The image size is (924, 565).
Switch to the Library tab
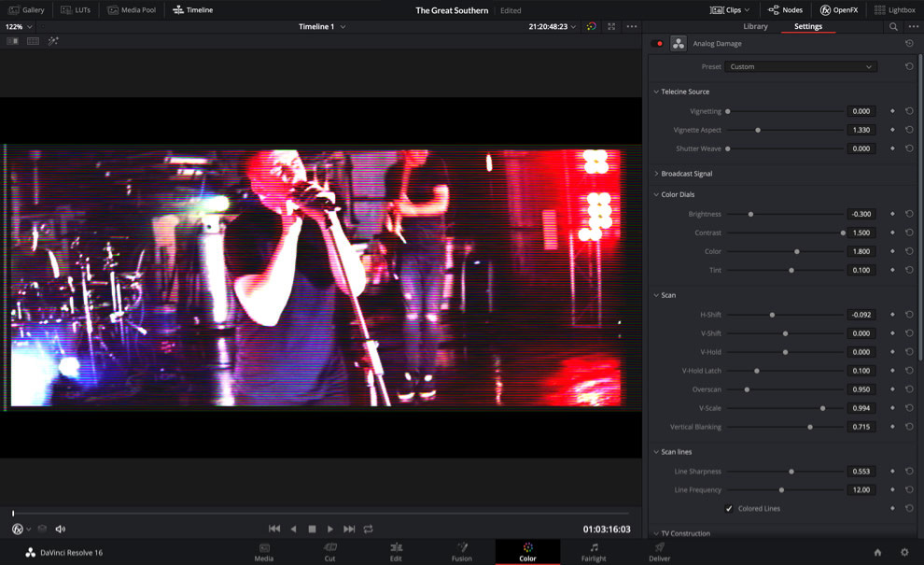pyautogui.click(x=755, y=26)
